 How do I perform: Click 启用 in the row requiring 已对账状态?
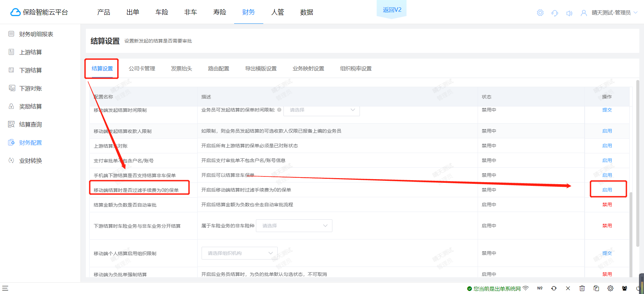click(x=607, y=146)
